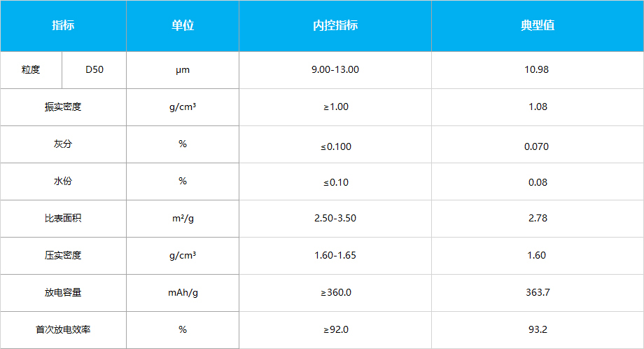644x349 pixels.
Task: Click the 典型值 column header
Action: click(538, 25)
